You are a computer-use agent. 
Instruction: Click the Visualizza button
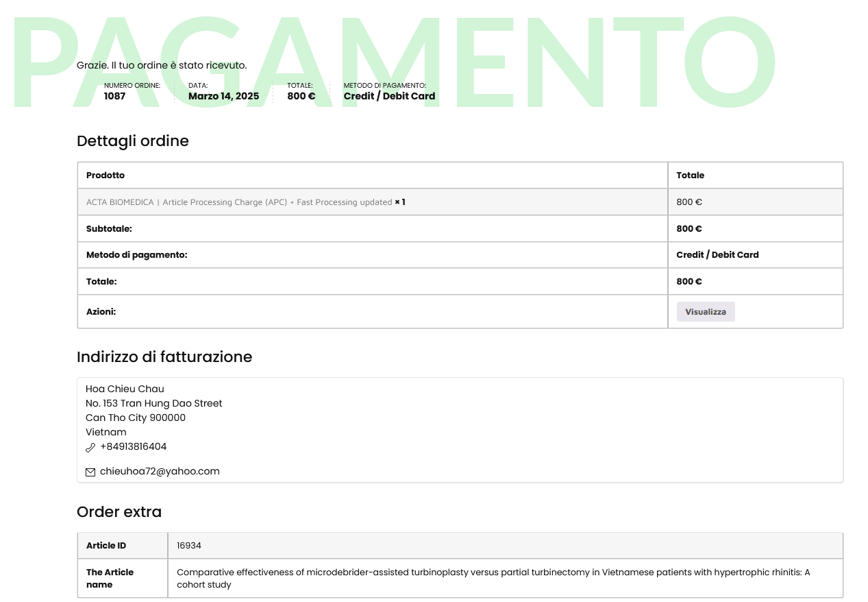705,311
